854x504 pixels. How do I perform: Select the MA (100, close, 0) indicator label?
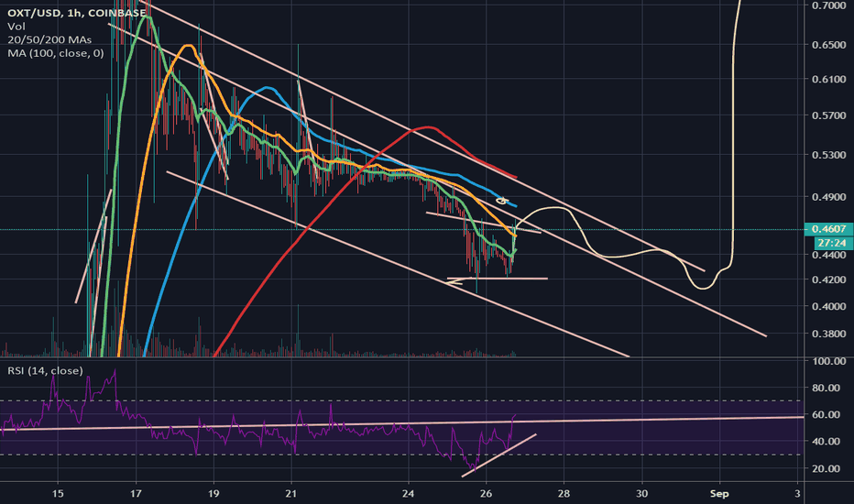click(x=56, y=53)
